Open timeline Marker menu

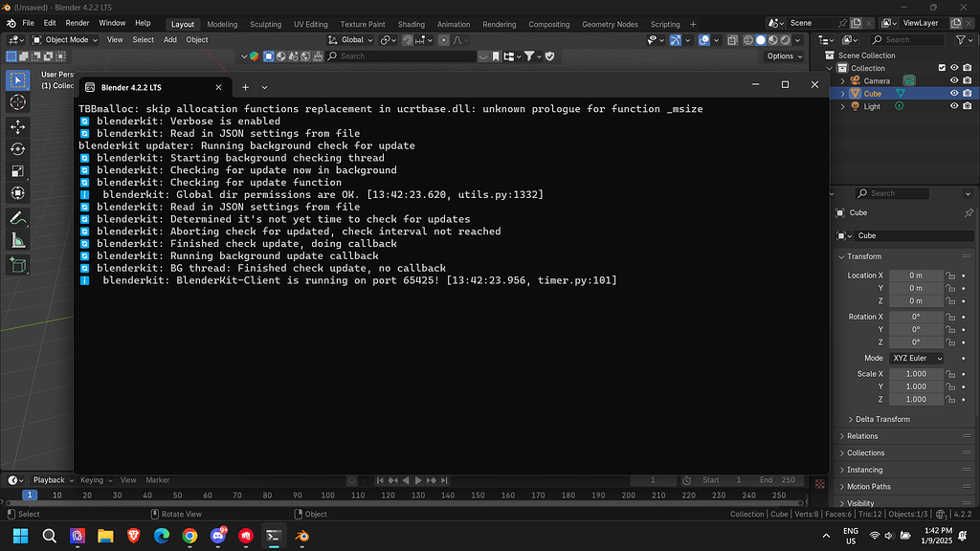point(158,480)
